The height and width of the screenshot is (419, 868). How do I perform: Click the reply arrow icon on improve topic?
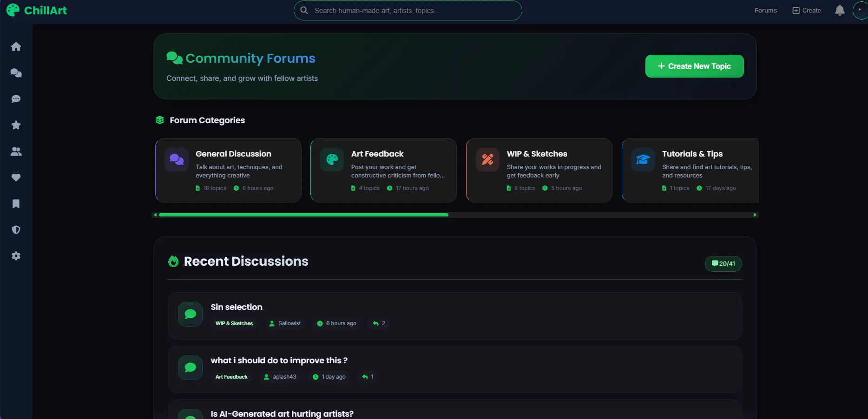tap(365, 377)
